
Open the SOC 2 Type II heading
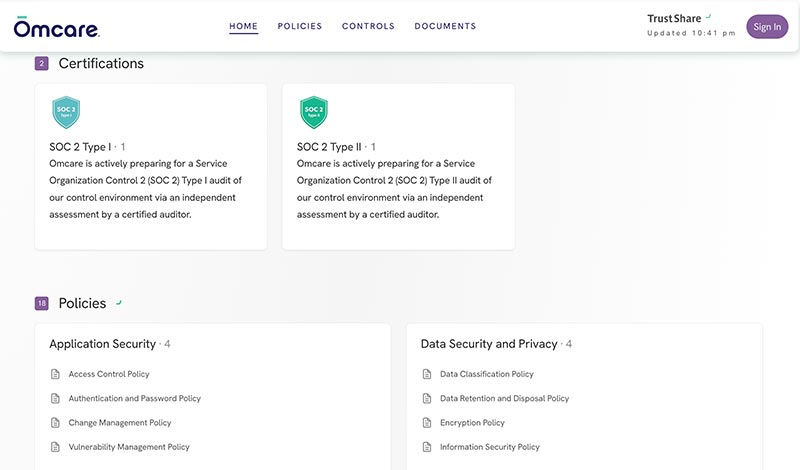click(x=329, y=147)
